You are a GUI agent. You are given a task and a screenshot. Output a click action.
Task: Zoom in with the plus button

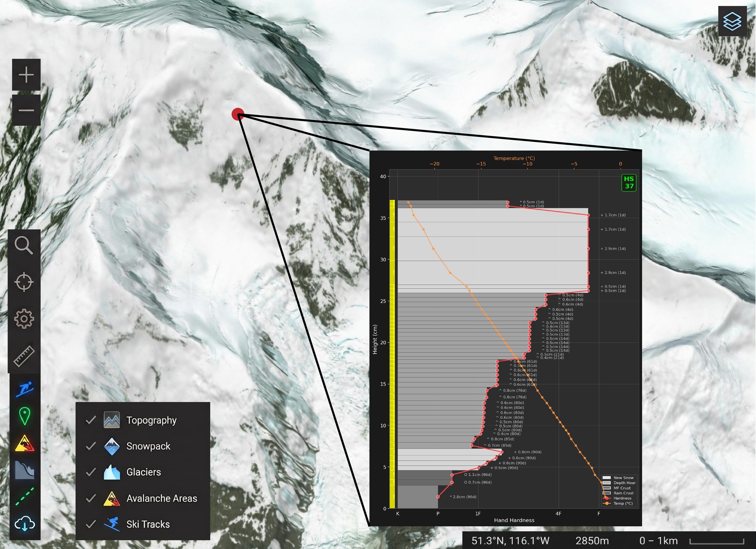26,75
